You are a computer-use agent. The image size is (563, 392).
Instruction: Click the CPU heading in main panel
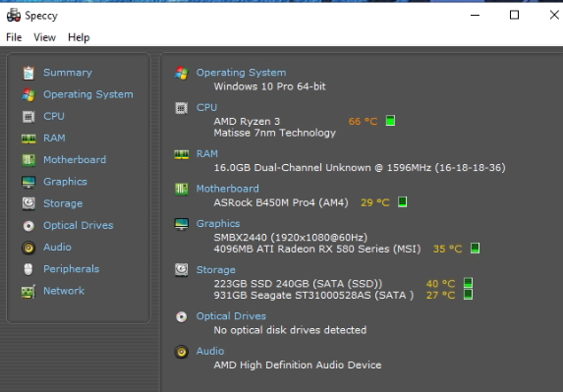coord(206,108)
